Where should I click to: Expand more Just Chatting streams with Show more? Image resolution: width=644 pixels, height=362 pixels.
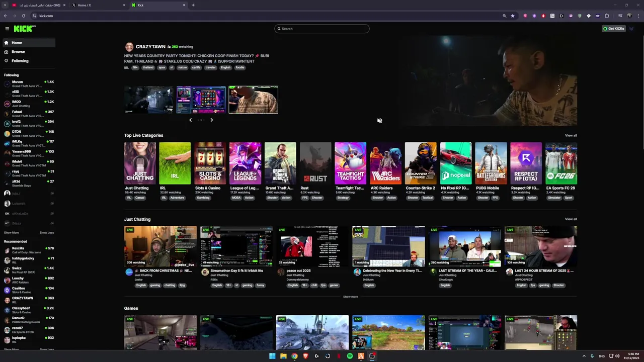(351, 297)
